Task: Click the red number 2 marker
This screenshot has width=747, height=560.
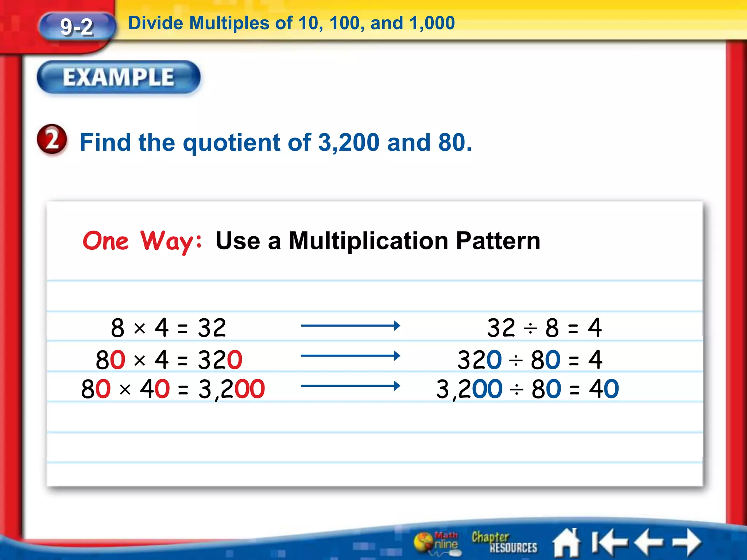Action: [x=52, y=140]
